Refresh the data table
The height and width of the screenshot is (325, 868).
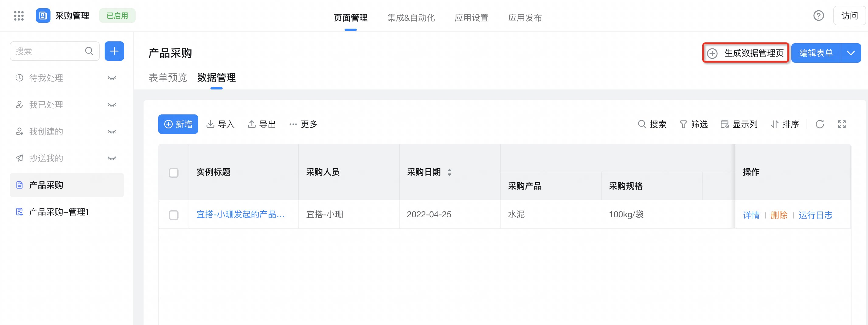click(x=819, y=124)
